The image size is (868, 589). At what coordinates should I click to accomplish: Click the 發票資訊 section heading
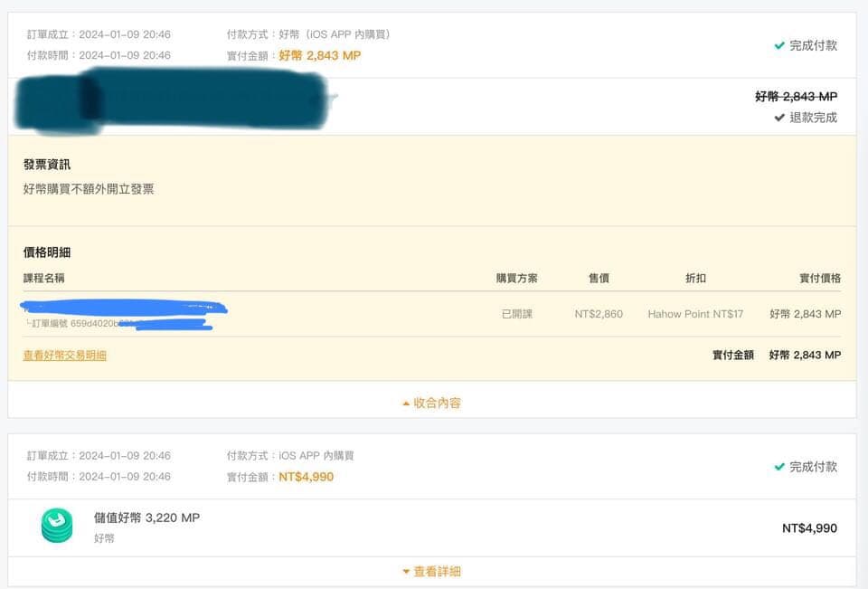[47, 164]
